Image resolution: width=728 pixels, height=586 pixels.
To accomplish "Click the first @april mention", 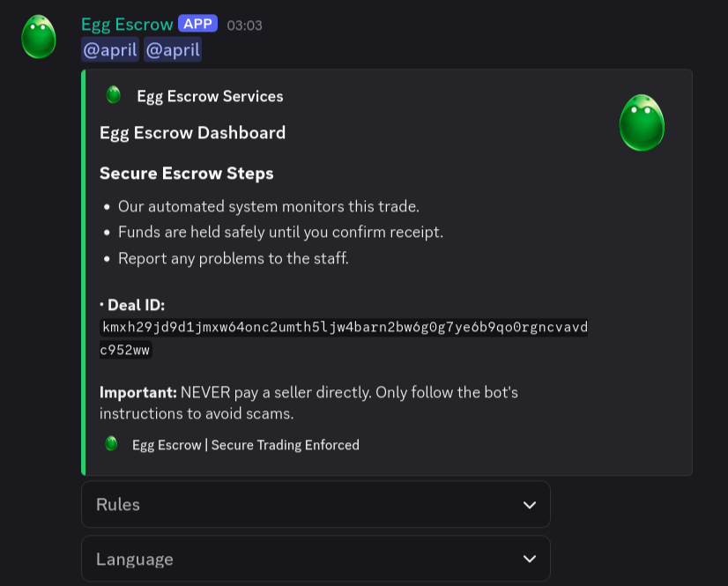I will coord(110,49).
